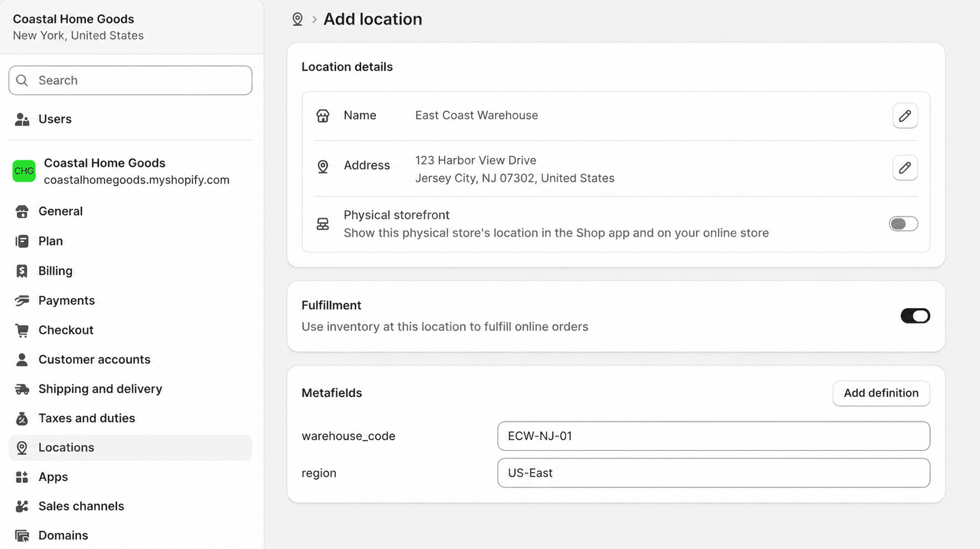This screenshot has height=549, width=980.
Task: Go to Plan settings
Action: 130,241
